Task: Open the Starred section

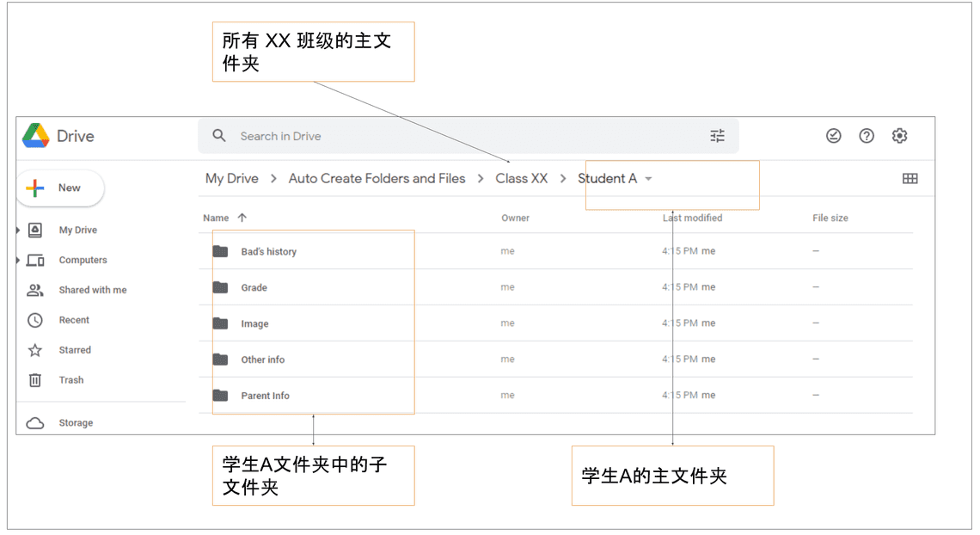Action: (75, 350)
